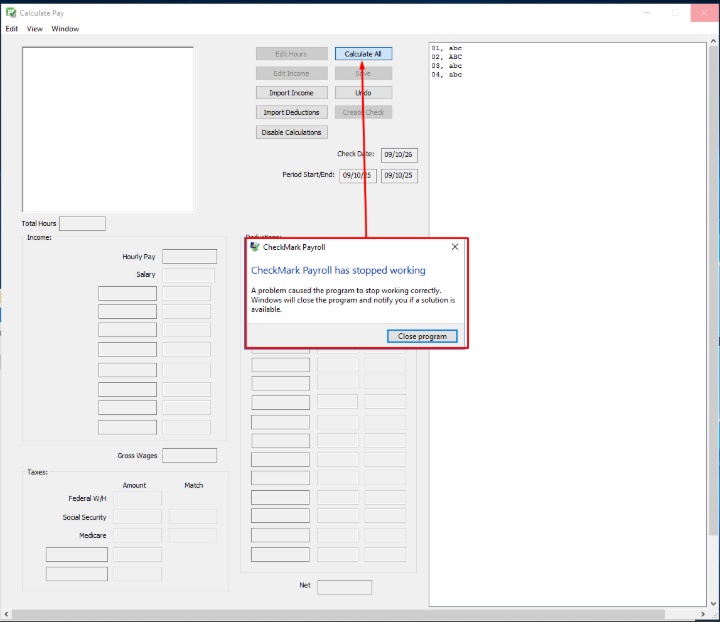The image size is (720, 622).
Task: Click the CheckMark Payroll dialog icon
Action: (x=255, y=247)
